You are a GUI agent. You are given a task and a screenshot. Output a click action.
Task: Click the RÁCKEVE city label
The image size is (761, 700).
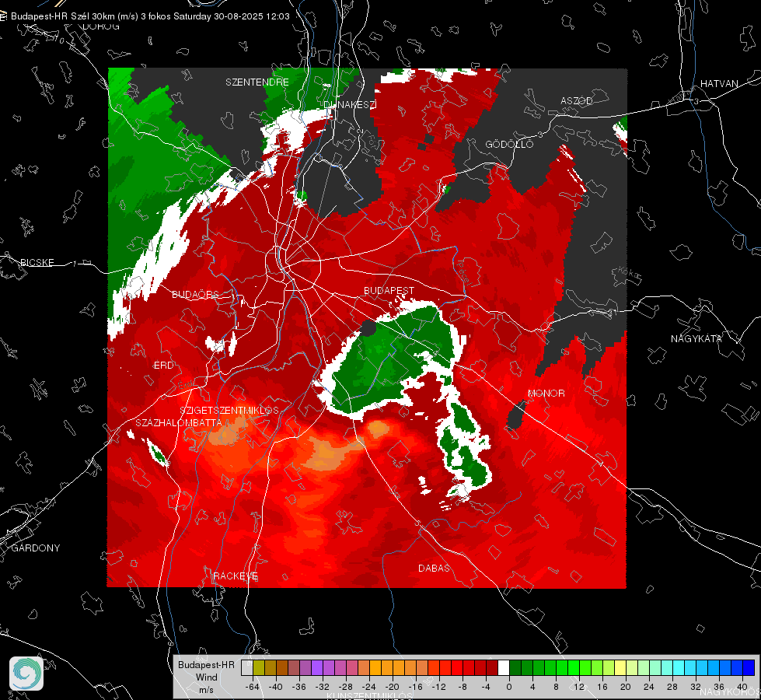(x=236, y=576)
